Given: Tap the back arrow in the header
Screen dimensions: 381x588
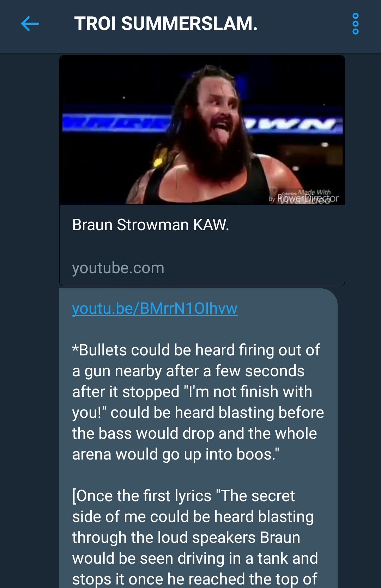Looking at the screenshot, I should point(30,24).
